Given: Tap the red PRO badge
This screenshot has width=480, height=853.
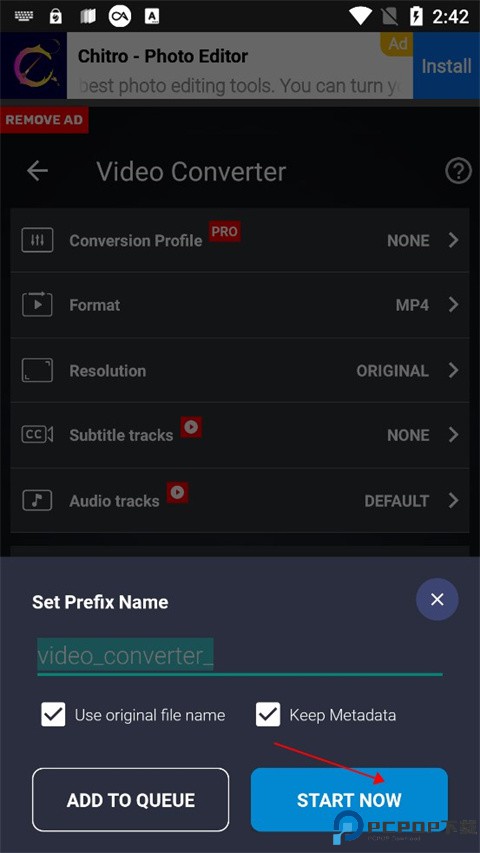Looking at the screenshot, I should pyautogui.click(x=225, y=232).
